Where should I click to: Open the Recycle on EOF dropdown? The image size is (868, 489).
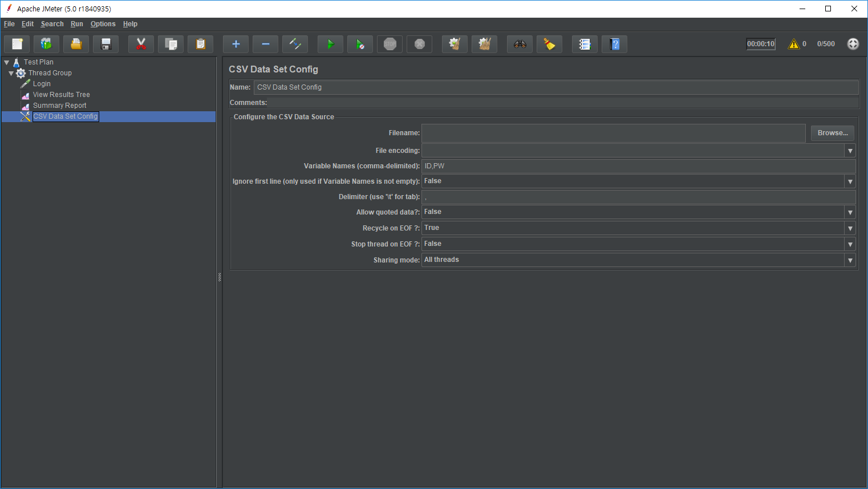[850, 228]
